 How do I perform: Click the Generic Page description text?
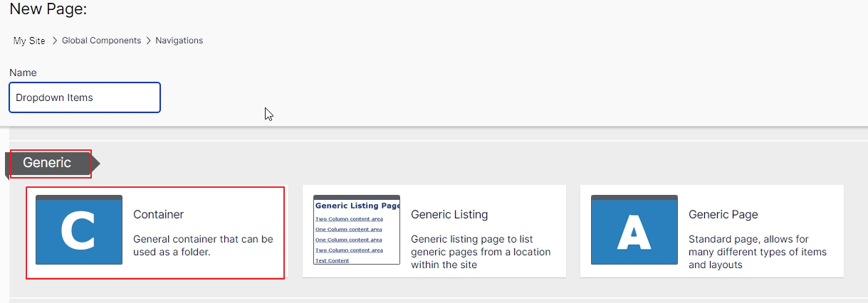tap(758, 252)
